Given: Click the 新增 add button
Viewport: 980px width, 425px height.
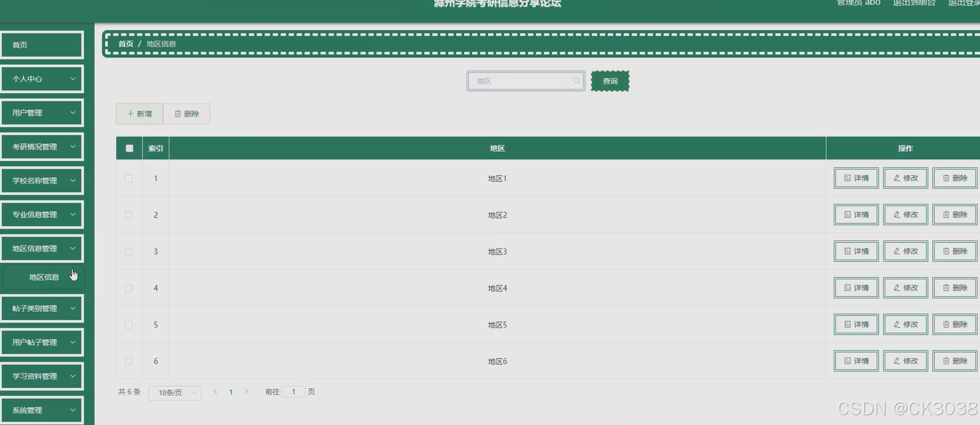Looking at the screenshot, I should pyautogui.click(x=139, y=114).
